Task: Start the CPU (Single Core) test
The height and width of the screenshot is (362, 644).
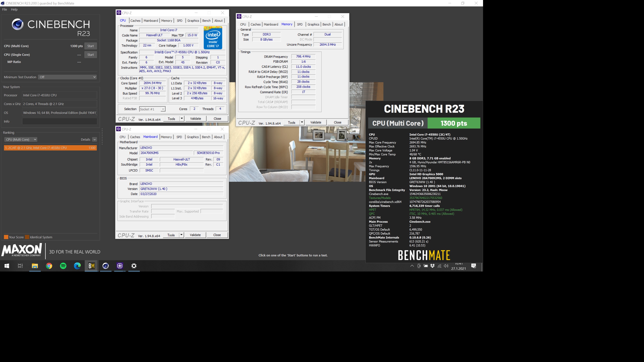Action: (x=91, y=54)
